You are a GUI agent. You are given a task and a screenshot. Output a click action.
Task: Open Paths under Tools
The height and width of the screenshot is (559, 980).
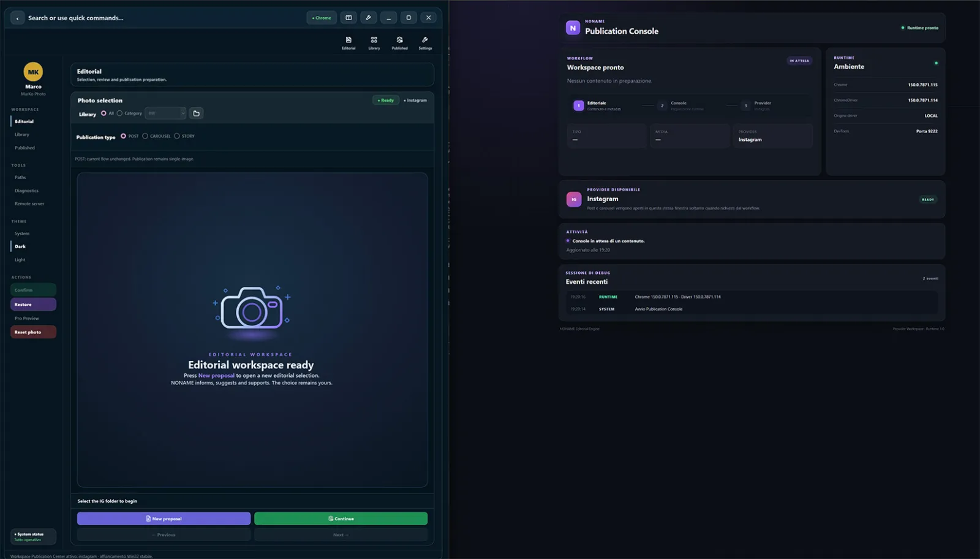tap(20, 178)
